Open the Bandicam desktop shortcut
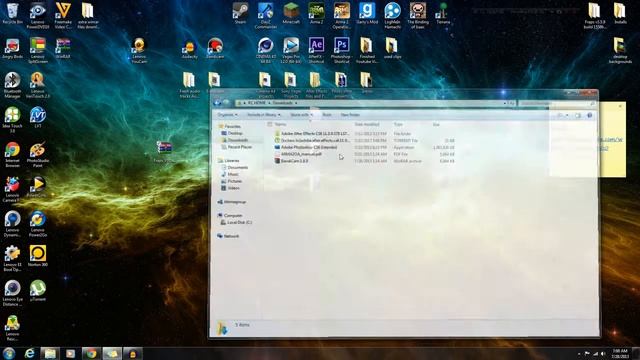Image resolution: width=640 pixels, height=360 pixels. (x=215, y=49)
